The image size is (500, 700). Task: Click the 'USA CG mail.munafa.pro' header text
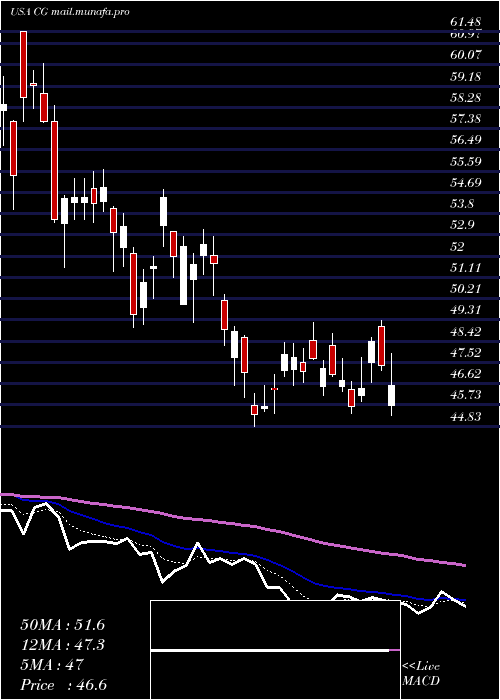70,12
